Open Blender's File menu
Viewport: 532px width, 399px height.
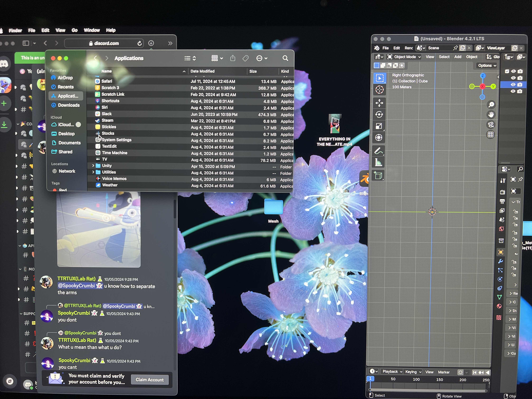386,48
